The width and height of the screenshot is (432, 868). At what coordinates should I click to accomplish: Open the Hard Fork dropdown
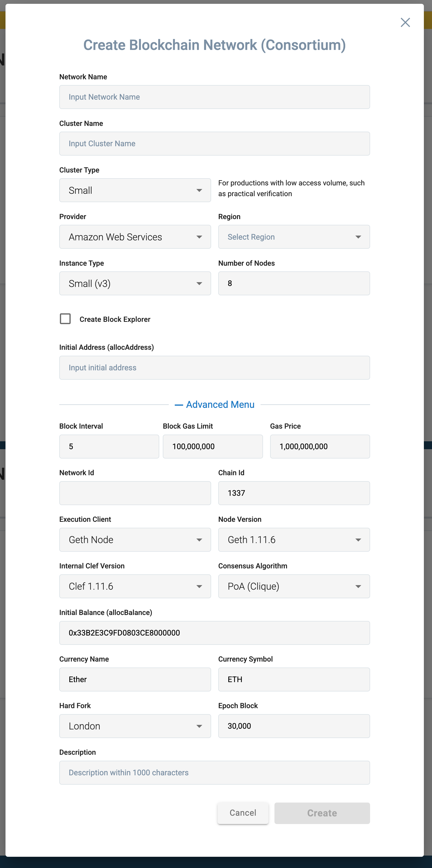click(x=135, y=726)
